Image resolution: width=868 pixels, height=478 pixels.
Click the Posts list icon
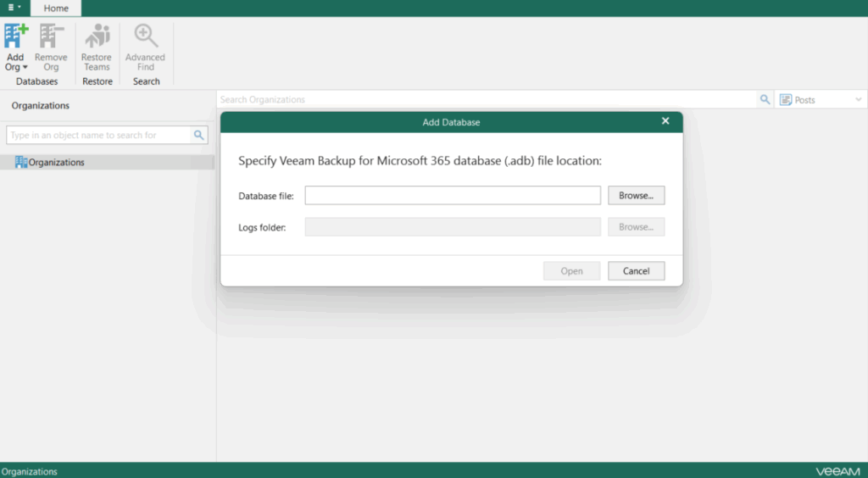click(786, 100)
